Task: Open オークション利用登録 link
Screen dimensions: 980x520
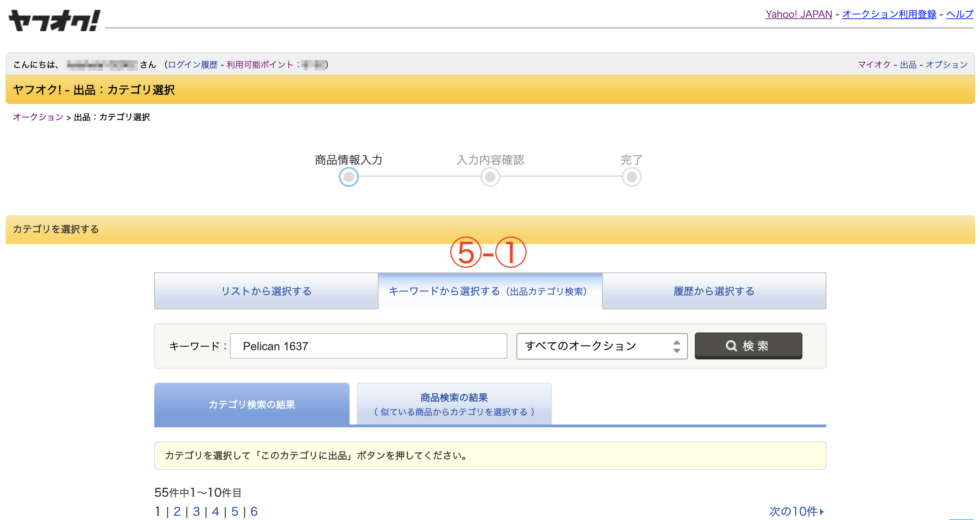Action: 889,14
